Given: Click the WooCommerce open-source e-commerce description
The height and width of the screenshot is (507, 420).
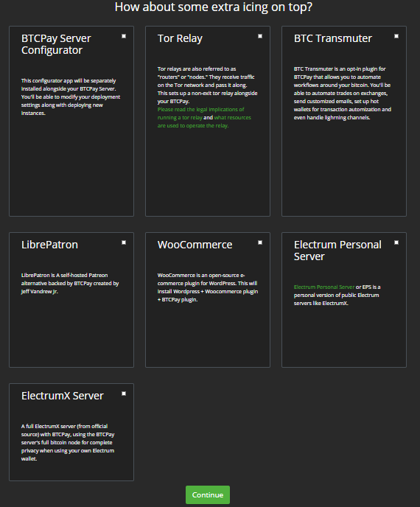Looking at the screenshot, I should (208, 287).
